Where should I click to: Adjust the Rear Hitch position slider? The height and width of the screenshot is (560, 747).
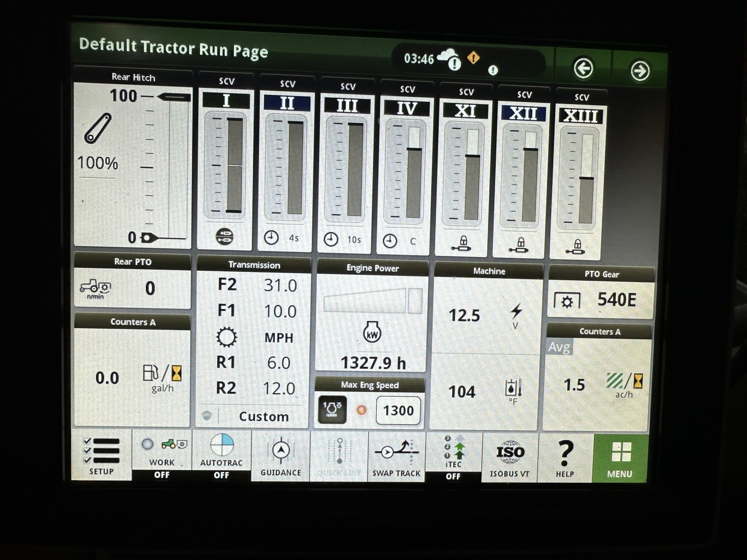point(174,97)
